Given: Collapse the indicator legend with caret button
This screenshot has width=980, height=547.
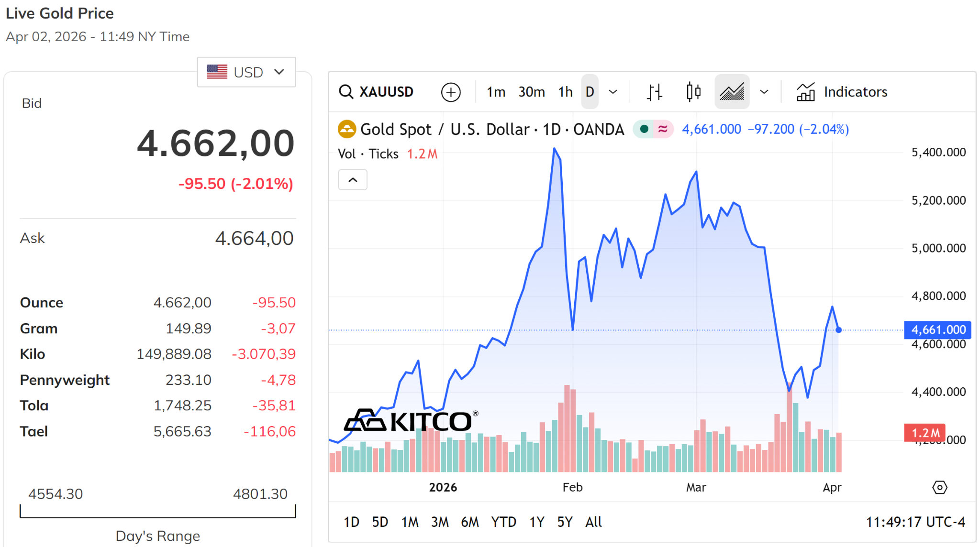Looking at the screenshot, I should coord(353,180).
